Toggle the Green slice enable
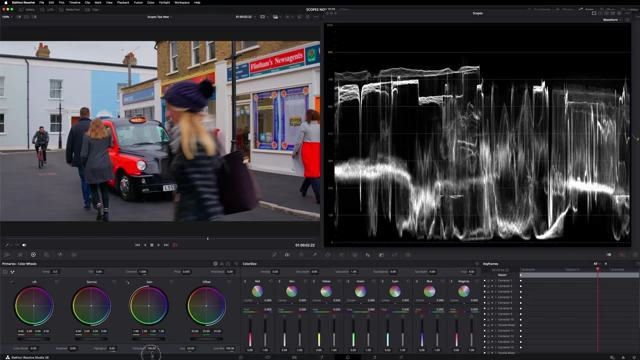Viewport: 640px width, 360px height. tap(348, 281)
